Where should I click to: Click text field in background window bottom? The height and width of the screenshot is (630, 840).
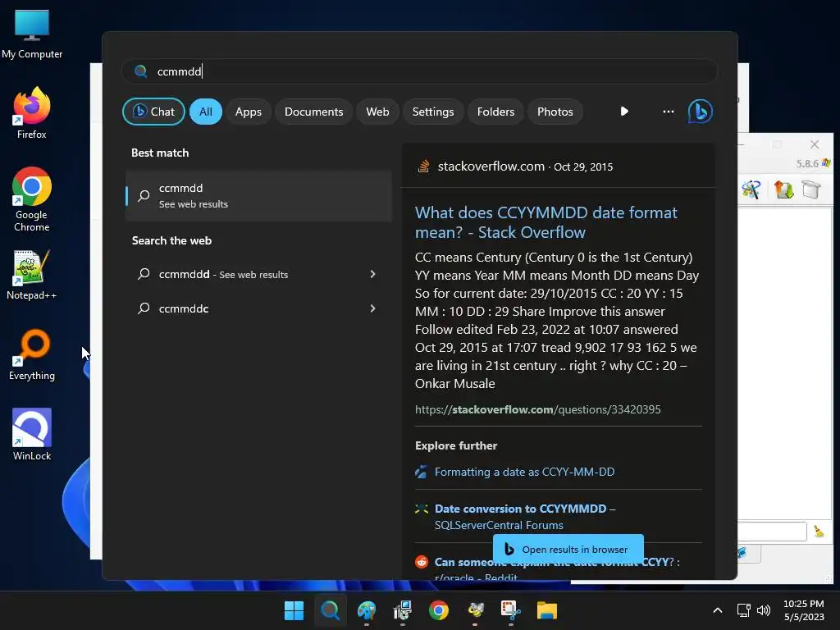click(x=772, y=532)
